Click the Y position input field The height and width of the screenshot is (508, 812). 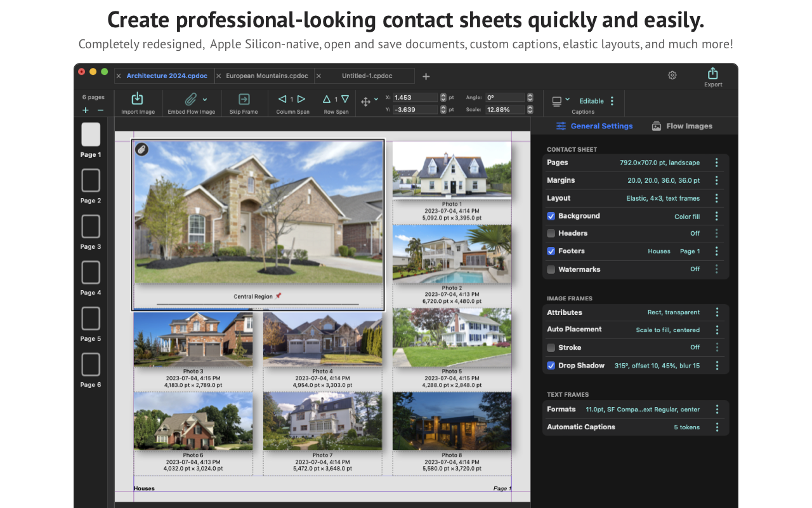pyautogui.click(x=415, y=109)
